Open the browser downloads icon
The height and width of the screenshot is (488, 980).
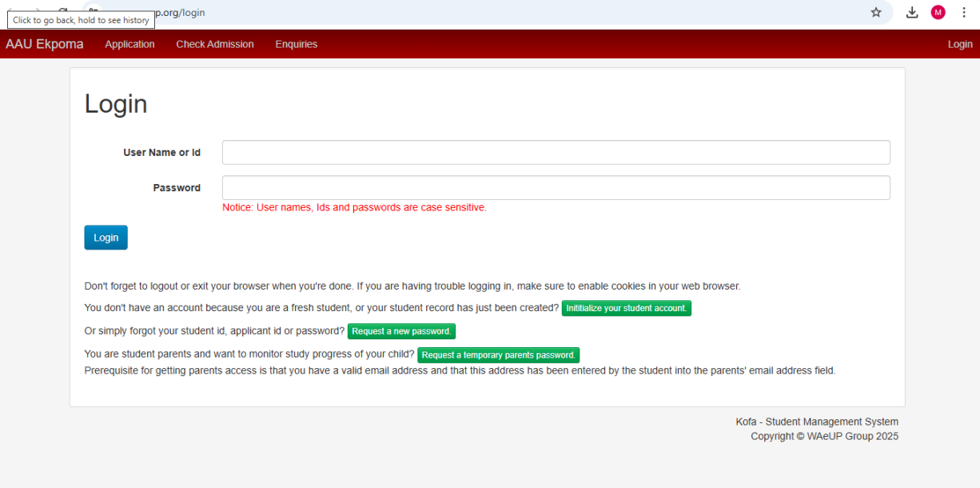(912, 12)
